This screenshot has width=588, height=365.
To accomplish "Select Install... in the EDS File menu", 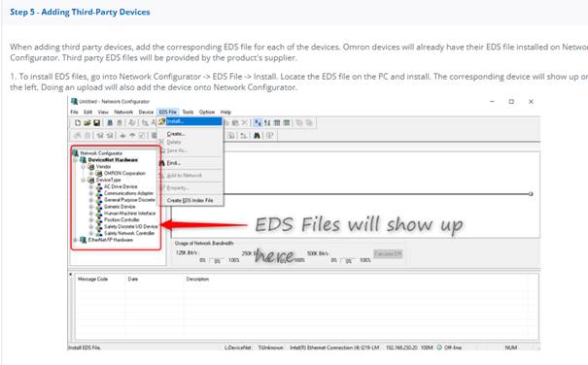I will click(193, 121).
